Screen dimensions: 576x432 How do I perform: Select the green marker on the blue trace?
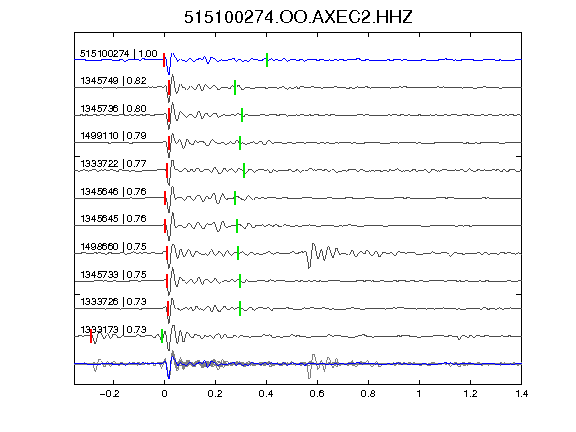coord(267,60)
